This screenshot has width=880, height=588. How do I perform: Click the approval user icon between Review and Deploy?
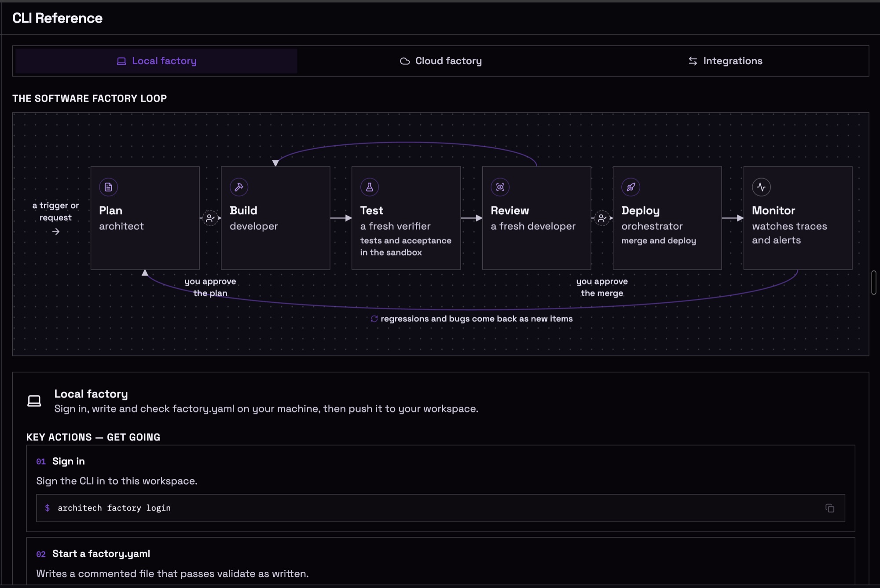tap(602, 218)
